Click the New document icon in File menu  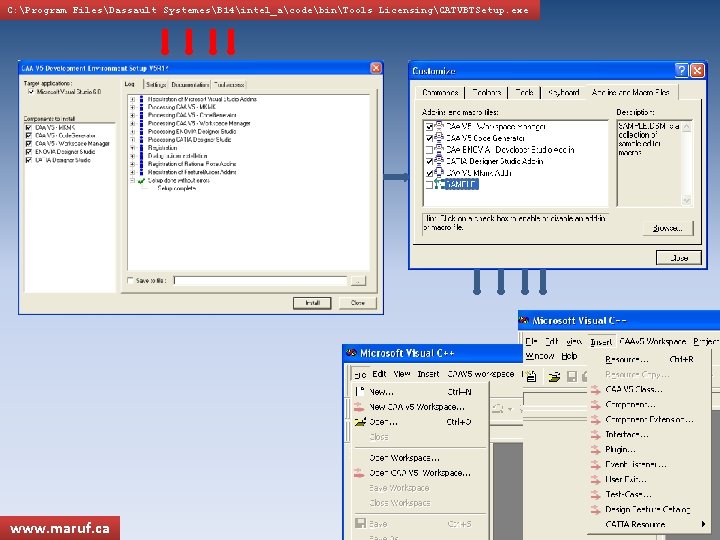[x=360, y=392]
